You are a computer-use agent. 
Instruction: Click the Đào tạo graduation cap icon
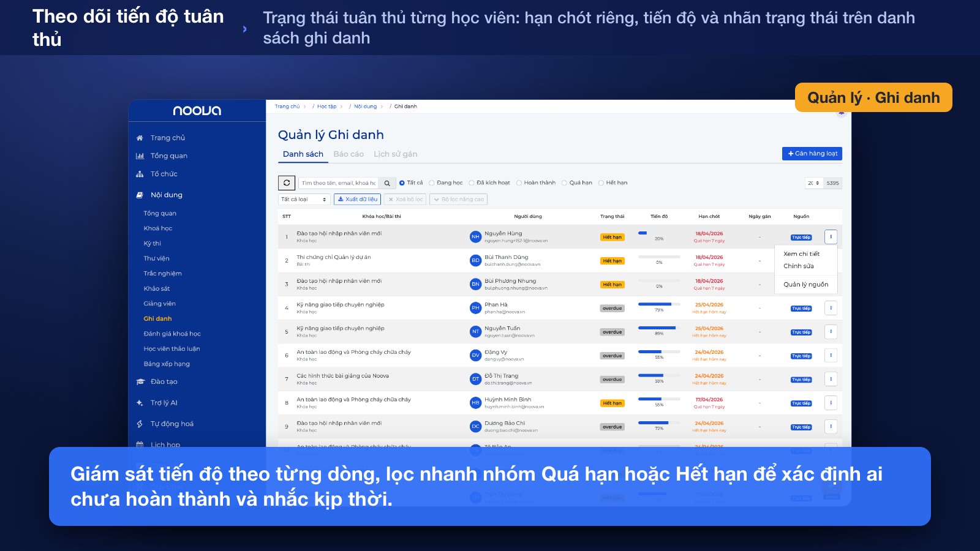point(140,381)
